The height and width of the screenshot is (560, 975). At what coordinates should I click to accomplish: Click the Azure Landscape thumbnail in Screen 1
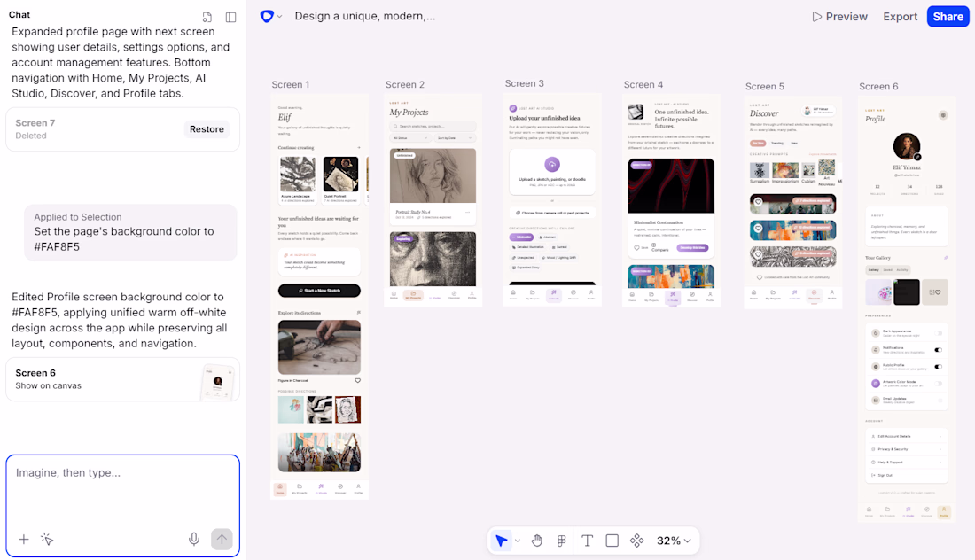(298, 174)
